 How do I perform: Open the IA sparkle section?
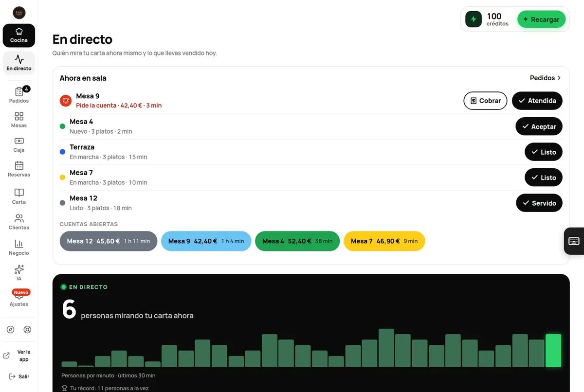click(19, 273)
